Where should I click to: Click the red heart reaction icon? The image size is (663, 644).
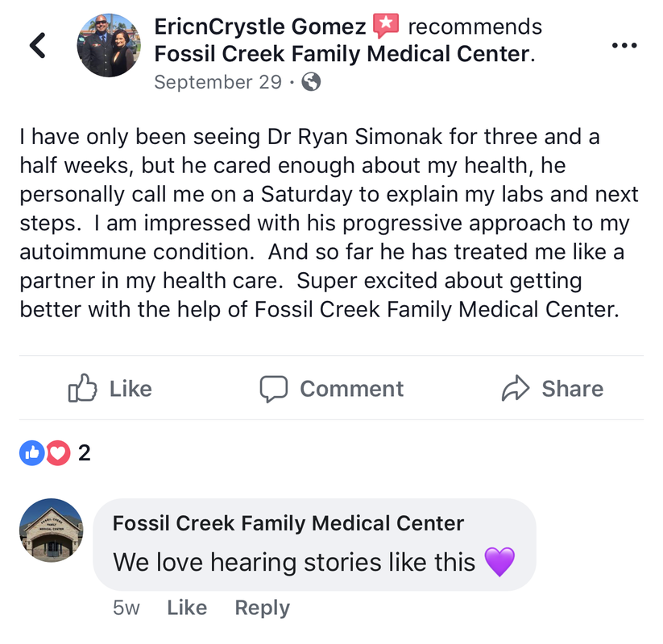[x=57, y=454]
